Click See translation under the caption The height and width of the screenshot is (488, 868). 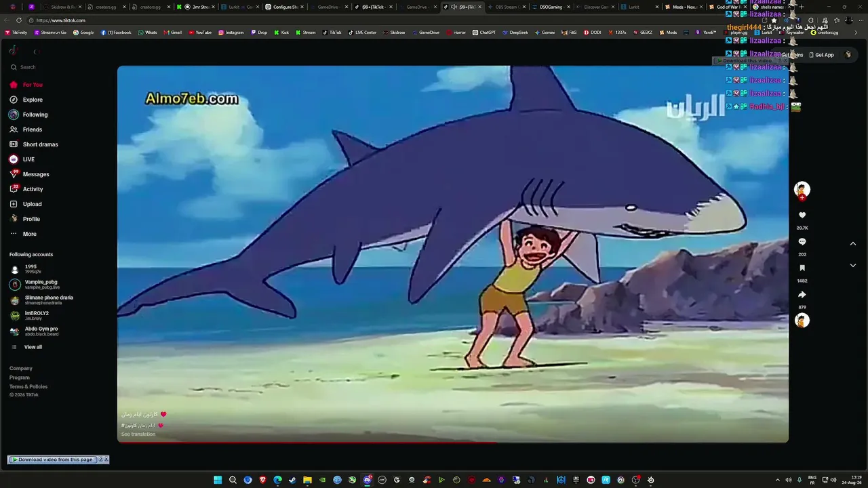tap(138, 434)
